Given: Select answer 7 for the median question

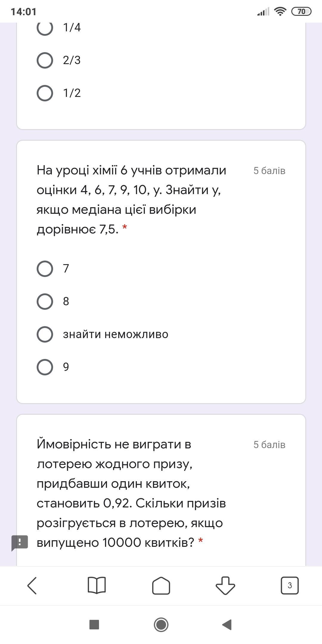Looking at the screenshot, I should point(45,269).
